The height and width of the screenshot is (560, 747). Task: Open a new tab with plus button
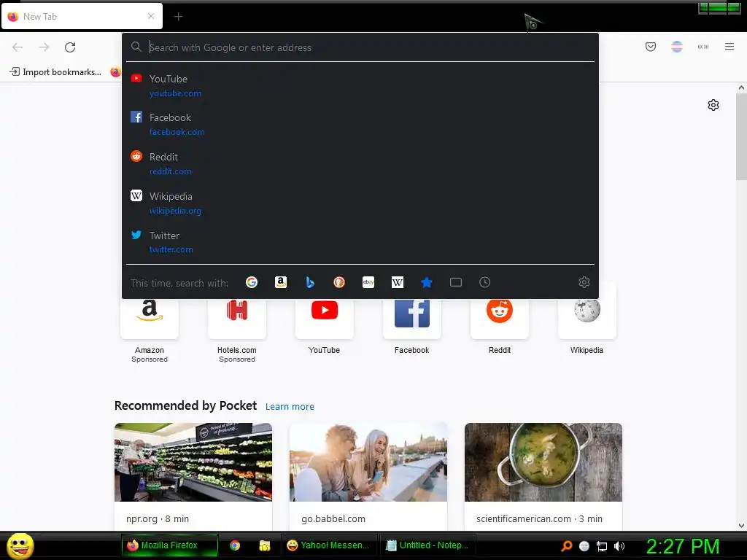click(178, 17)
